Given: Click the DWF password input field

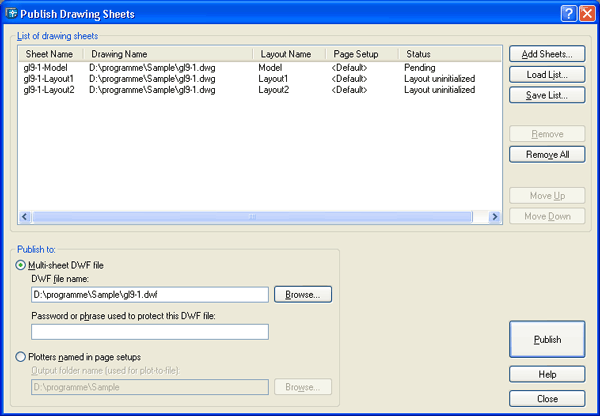Looking at the screenshot, I should (150, 332).
